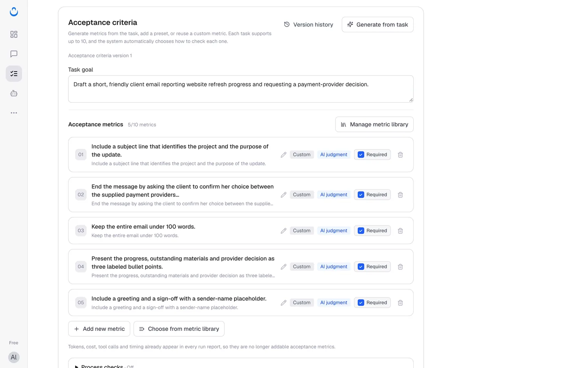The height and width of the screenshot is (368, 588).
Task: Click Custom tag on metric 04
Action: [302, 267]
